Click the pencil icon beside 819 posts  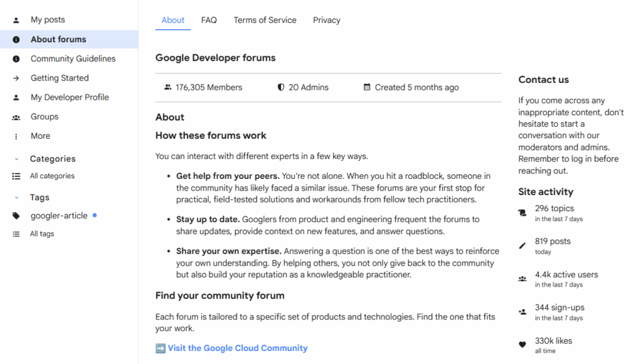[x=523, y=246]
